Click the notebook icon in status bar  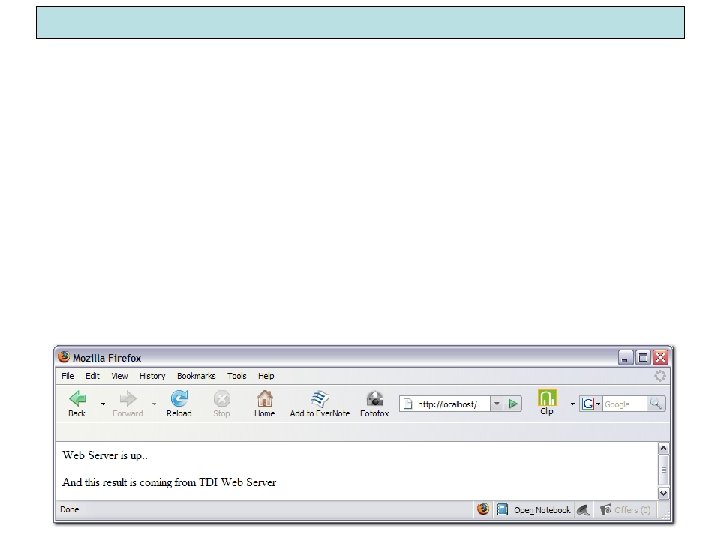[x=502, y=509]
